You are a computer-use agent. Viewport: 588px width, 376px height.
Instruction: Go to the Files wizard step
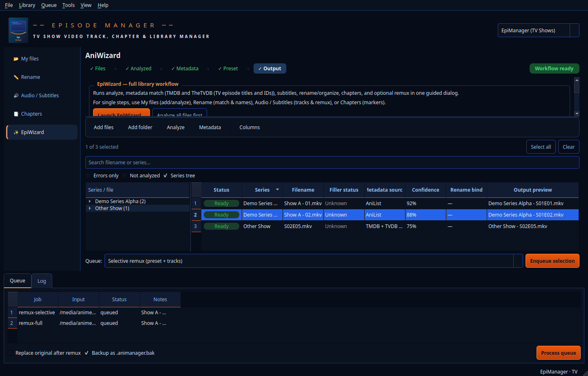pos(98,69)
